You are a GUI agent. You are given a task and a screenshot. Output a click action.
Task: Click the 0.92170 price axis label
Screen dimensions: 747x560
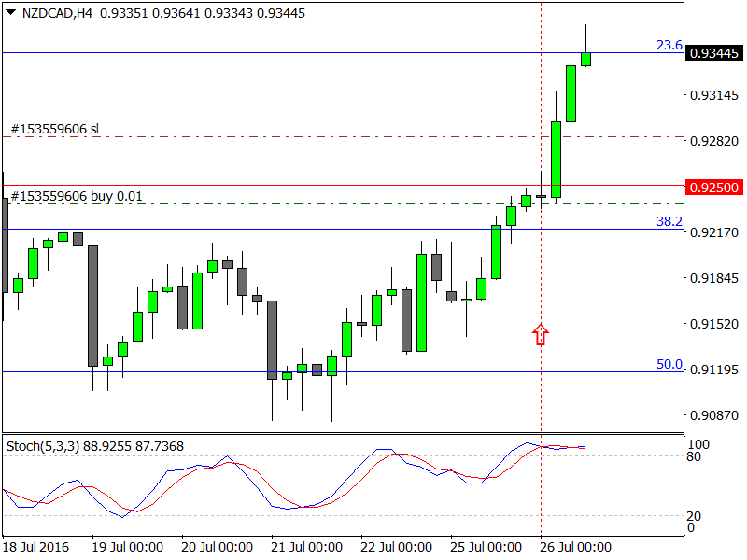coord(714,232)
